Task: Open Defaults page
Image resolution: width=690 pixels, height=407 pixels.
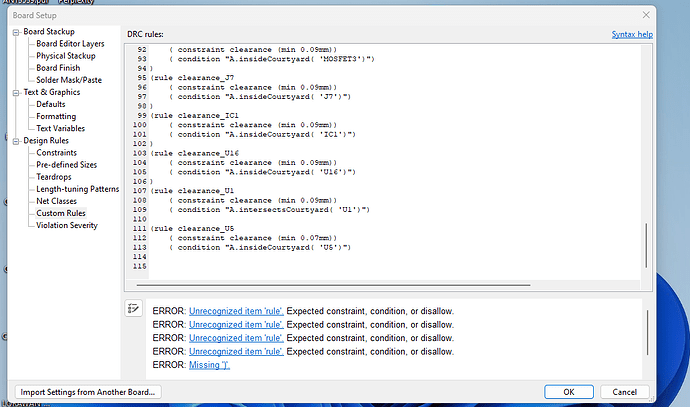Action: [51, 104]
